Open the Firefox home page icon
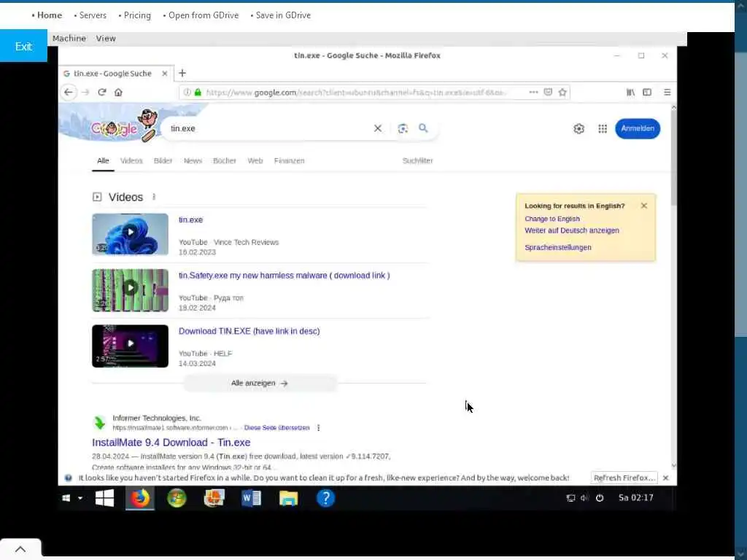The image size is (747, 560). [x=118, y=93]
